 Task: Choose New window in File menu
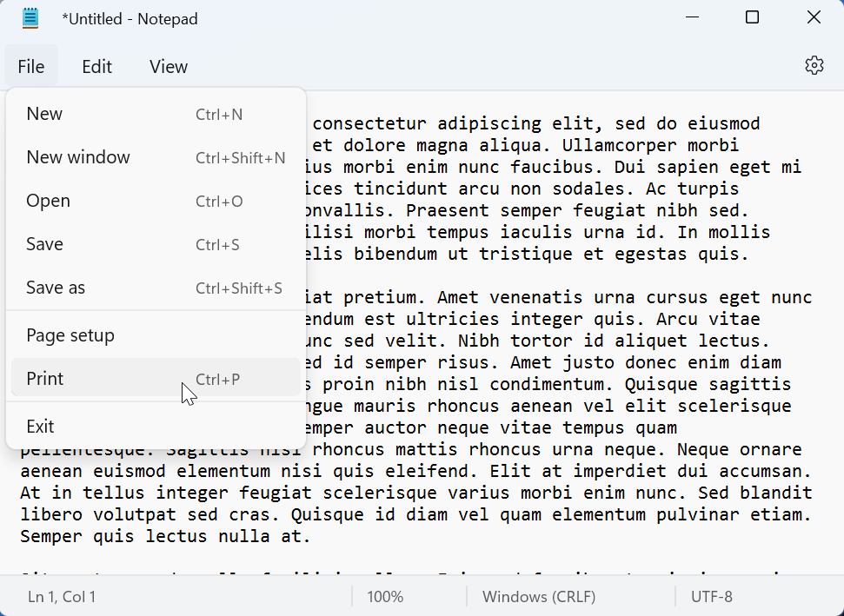(78, 157)
